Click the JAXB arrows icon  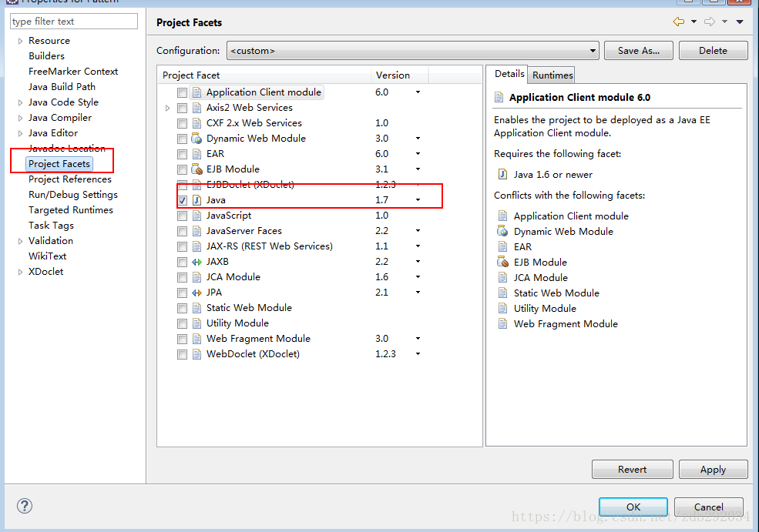pyautogui.click(x=196, y=262)
